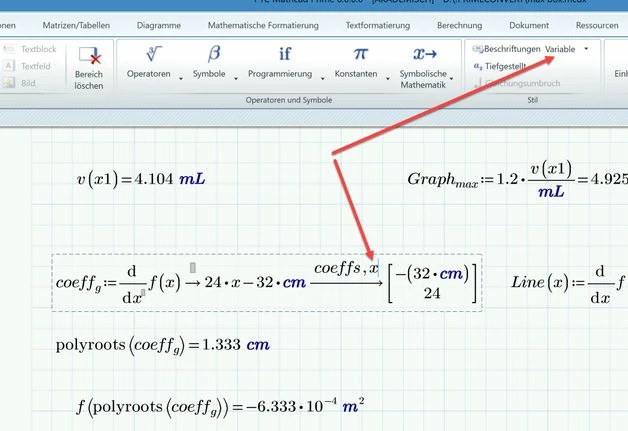Click the v(x1)=4.104 mL equation
Screen dimensions: 628x431
coord(141,179)
